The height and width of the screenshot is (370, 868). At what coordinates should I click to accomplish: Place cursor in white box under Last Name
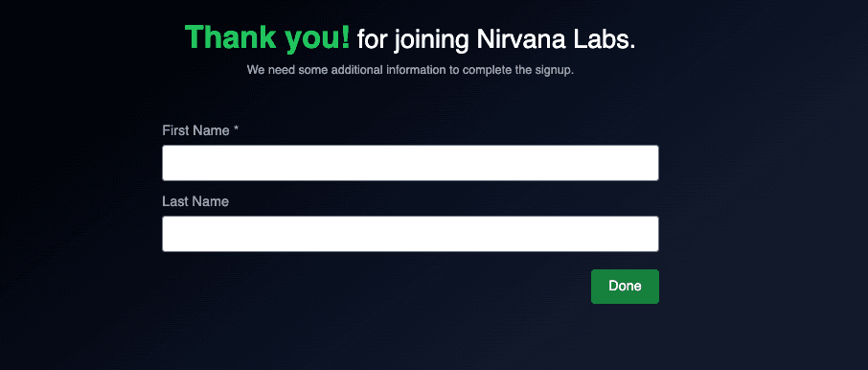pos(410,234)
